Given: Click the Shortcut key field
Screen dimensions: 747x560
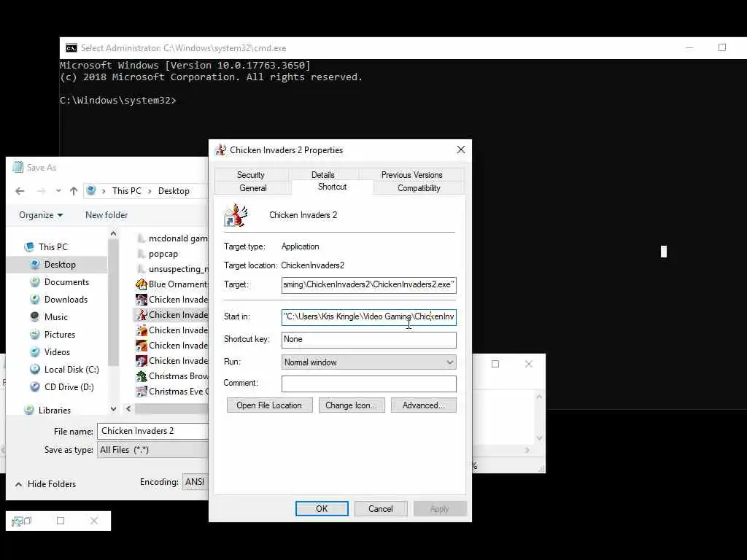Looking at the screenshot, I should 368,340.
